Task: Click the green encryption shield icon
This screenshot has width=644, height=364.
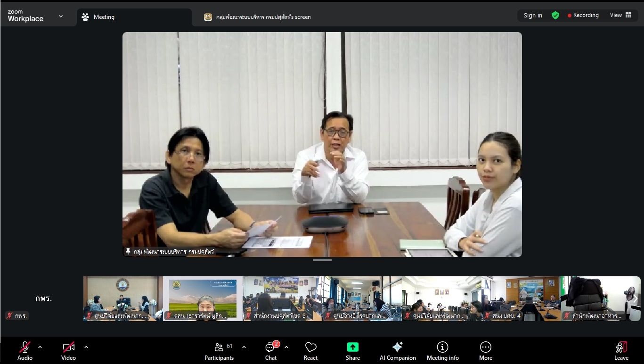Action: (555, 15)
